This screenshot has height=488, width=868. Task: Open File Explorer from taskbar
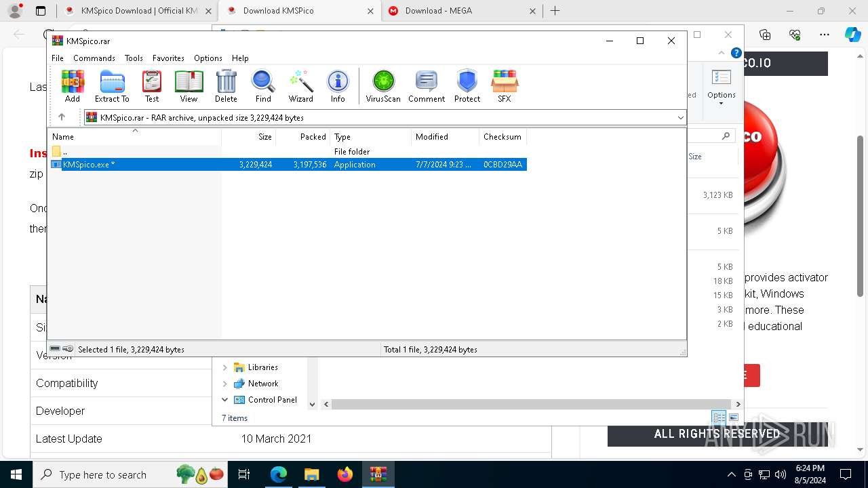coord(312,474)
